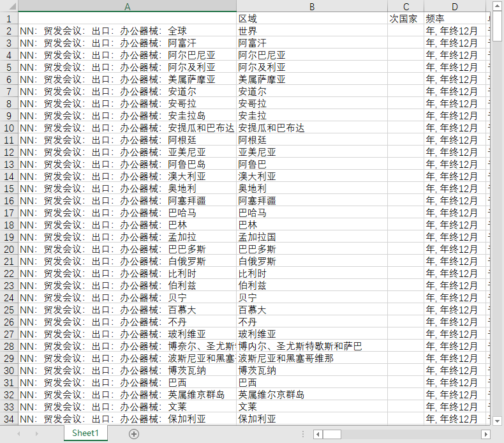Select frequency cell in row 34
Screen dimensions: 504x443
tap(454, 419)
